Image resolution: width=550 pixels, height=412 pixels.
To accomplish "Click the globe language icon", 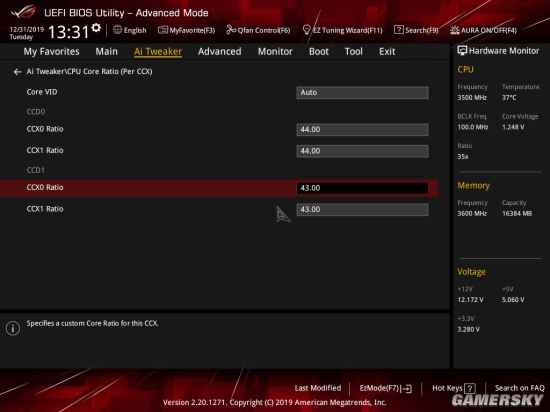I will point(117,30).
